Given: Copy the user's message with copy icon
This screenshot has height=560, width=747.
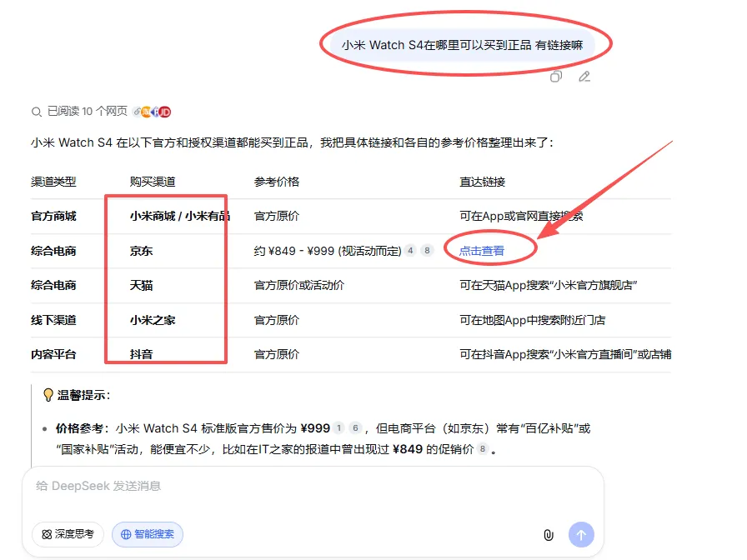Looking at the screenshot, I should point(557,76).
